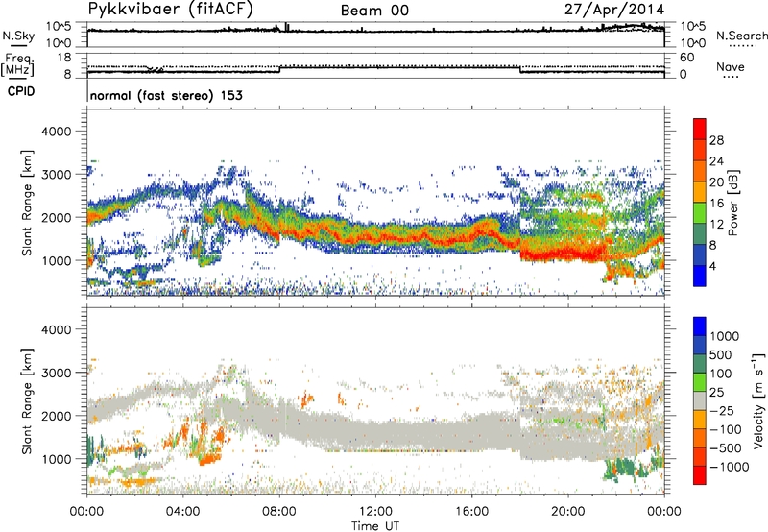Click the '04:00' time axis tick label
This screenshot has width=768, height=532.
182,512
